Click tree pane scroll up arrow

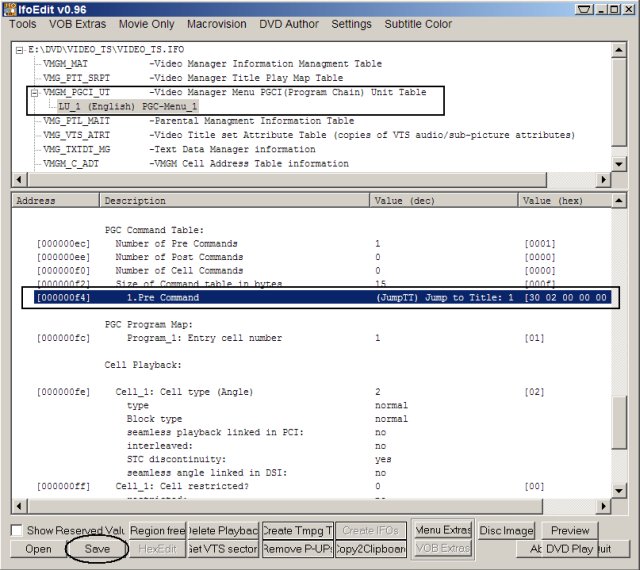619,50
